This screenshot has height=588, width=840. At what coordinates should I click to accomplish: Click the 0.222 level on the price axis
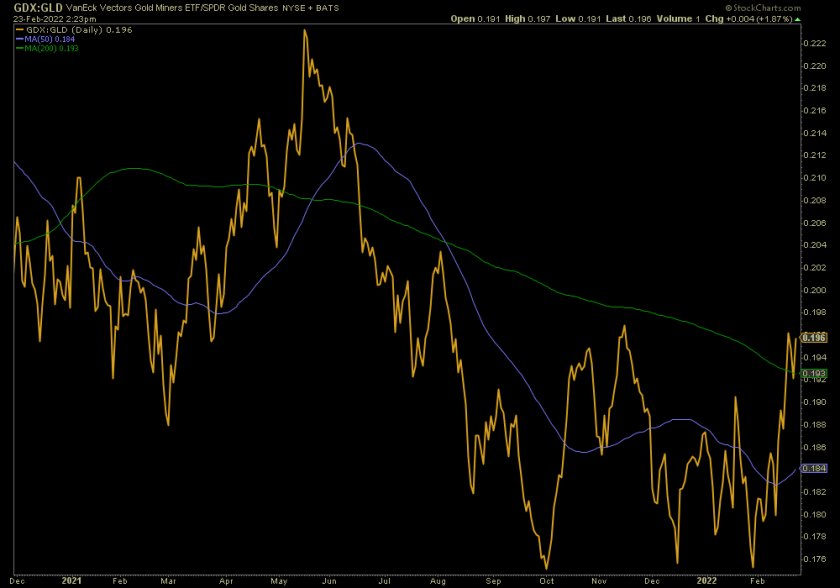[x=815, y=43]
